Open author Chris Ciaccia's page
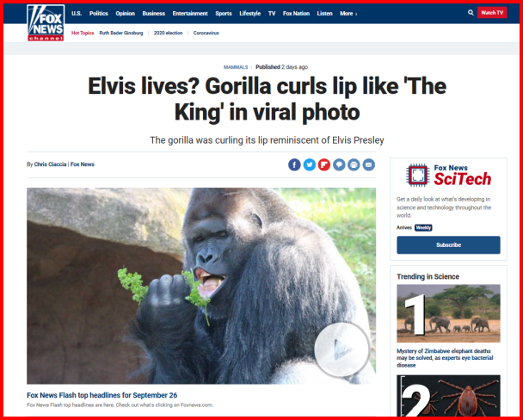Viewport: 523px width, 420px height. click(50, 164)
